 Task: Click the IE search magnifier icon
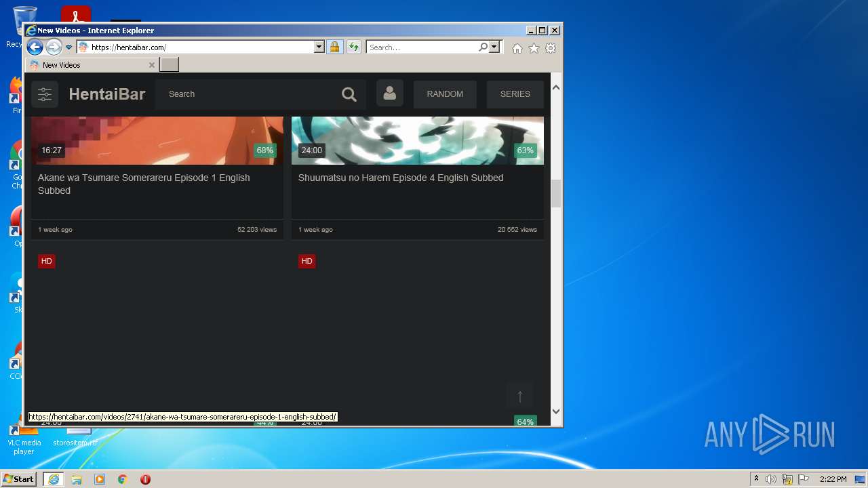(483, 47)
